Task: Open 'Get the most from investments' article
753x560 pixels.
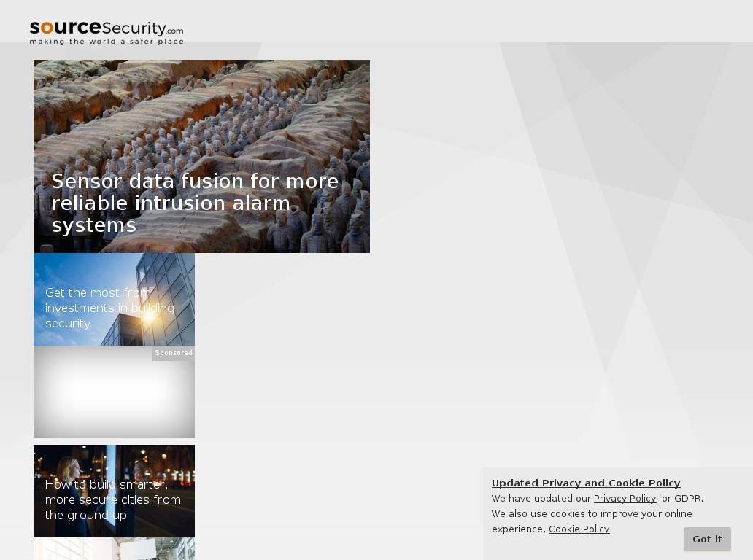Action: (109, 308)
